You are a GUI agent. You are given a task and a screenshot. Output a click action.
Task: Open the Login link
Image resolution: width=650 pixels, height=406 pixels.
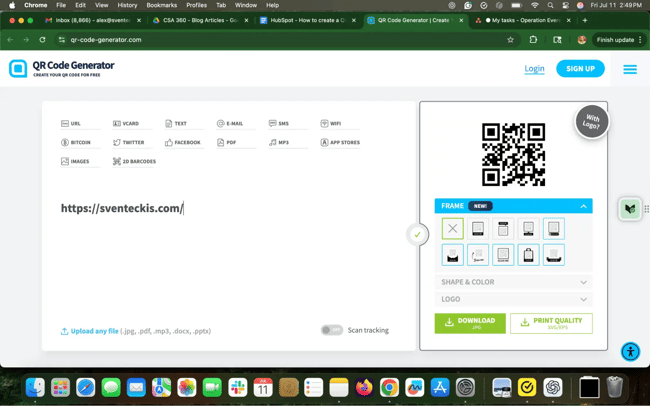534,68
